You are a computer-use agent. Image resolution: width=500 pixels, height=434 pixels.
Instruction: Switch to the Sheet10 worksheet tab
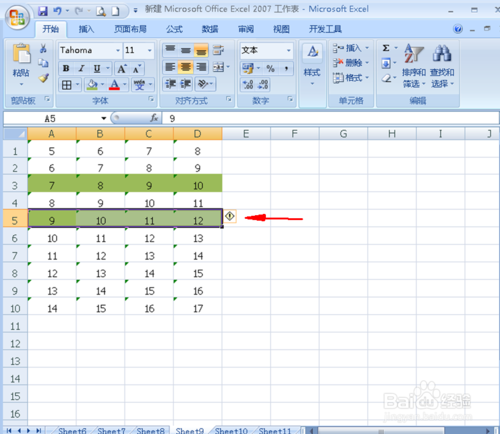point(231,430)
